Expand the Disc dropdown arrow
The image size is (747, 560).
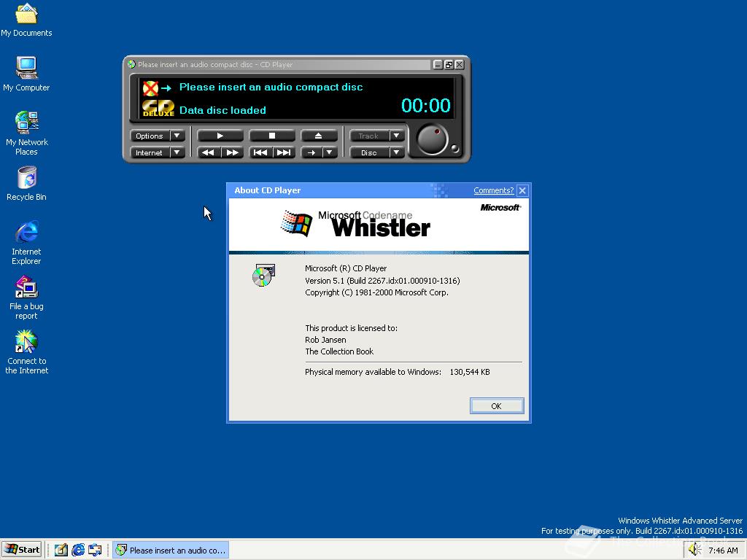(396, 152)
